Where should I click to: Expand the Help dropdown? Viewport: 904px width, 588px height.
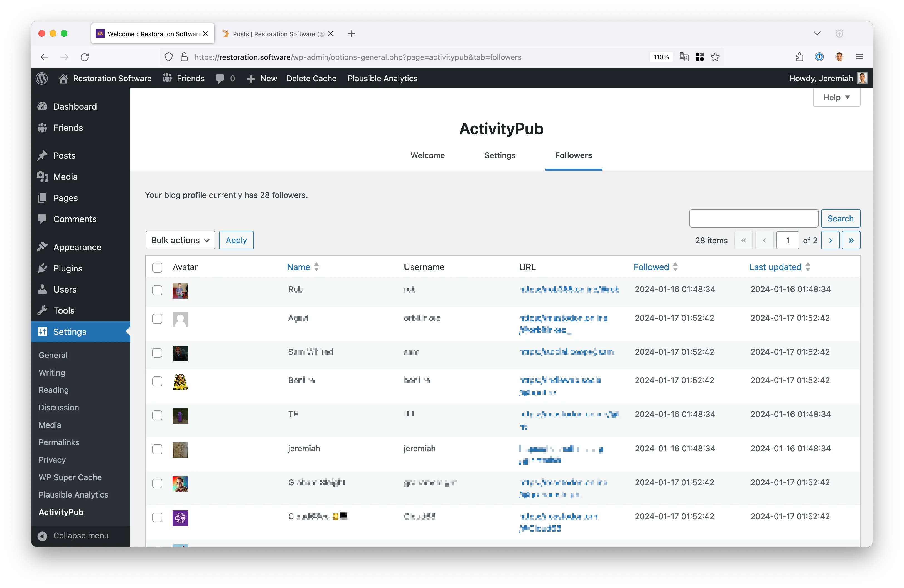(836, 97)
